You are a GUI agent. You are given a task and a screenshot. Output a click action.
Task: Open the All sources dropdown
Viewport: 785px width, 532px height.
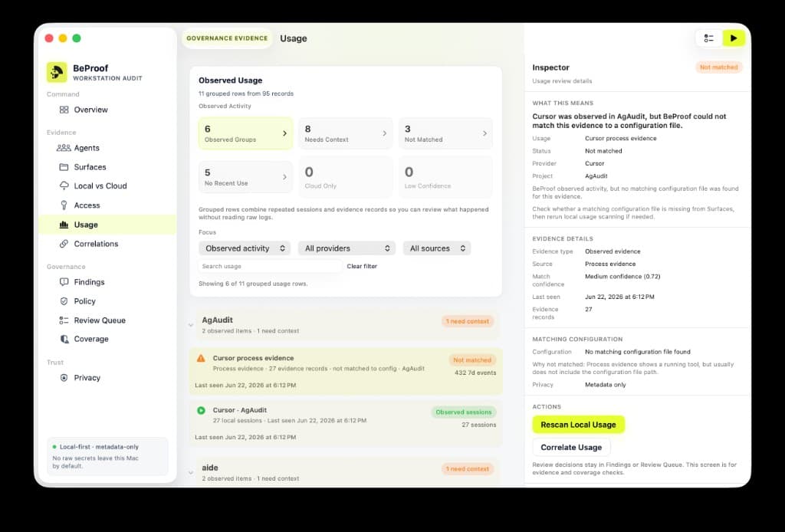436,248
